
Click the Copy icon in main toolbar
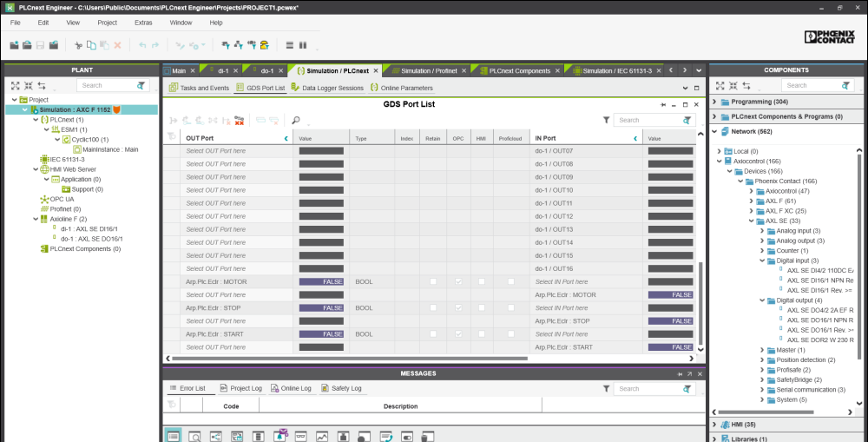(x=91, y=45)
